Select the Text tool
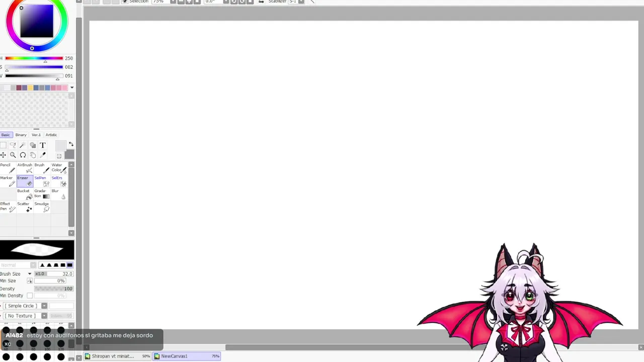 [43, 145]
